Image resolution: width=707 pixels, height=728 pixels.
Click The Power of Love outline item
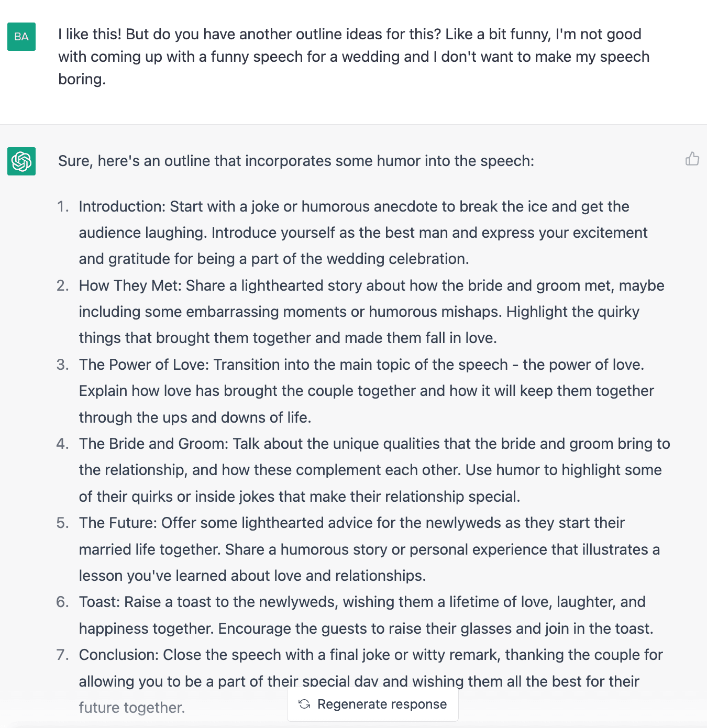[x=366, y=391]
